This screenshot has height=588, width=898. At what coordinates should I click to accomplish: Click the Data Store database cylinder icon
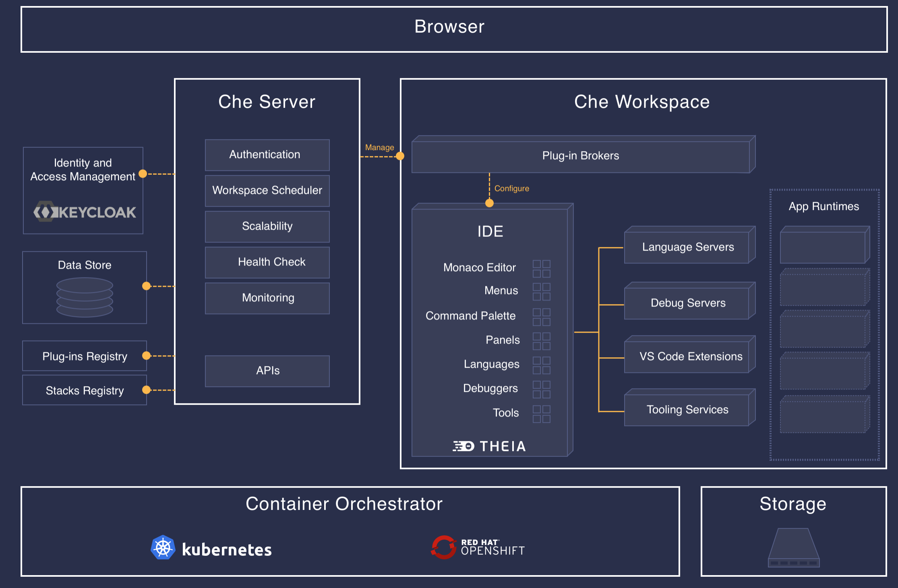[85, 297]
